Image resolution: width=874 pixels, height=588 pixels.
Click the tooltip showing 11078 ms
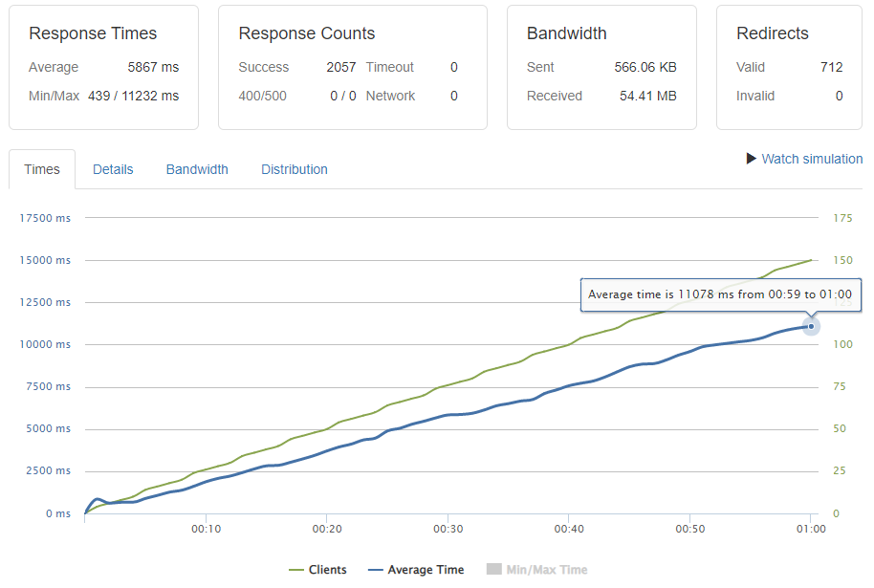(720, 295)
